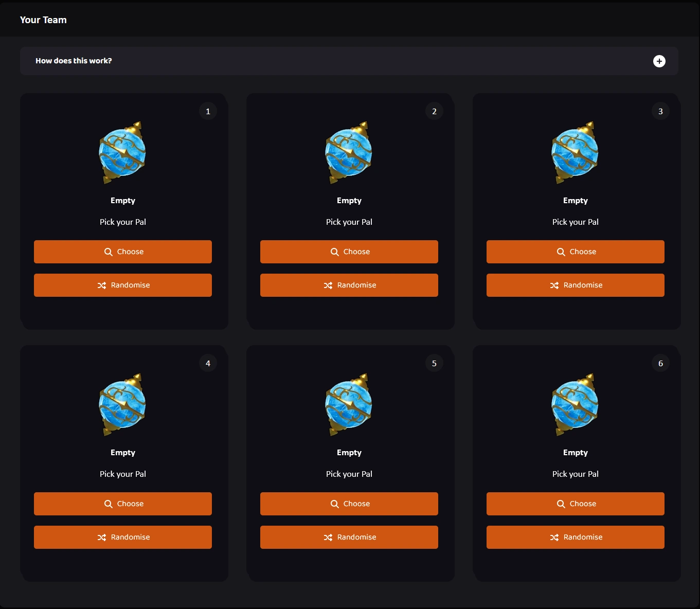This screenshot has height=609, width=700.
Task: Randomise the Pal in slot 6
Action: coord(576,537)
